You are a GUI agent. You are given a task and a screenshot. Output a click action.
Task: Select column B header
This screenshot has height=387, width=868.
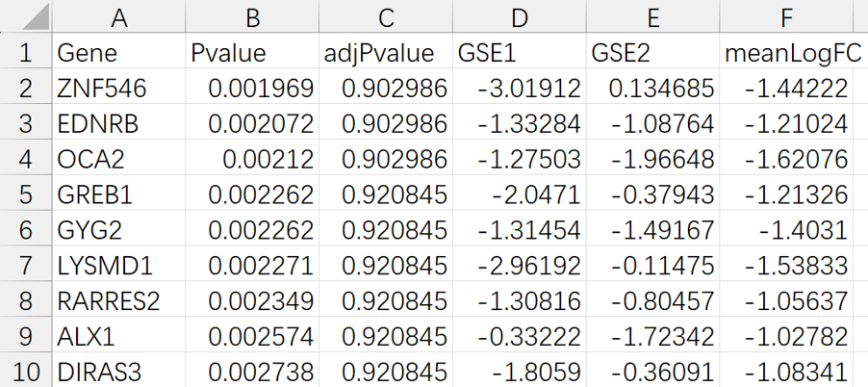point(253,16)
